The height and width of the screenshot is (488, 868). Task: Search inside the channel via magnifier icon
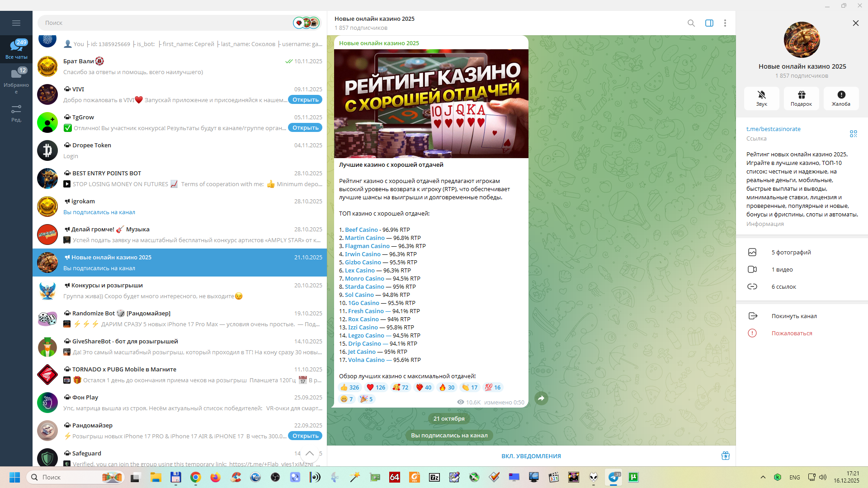coord(691,23)
